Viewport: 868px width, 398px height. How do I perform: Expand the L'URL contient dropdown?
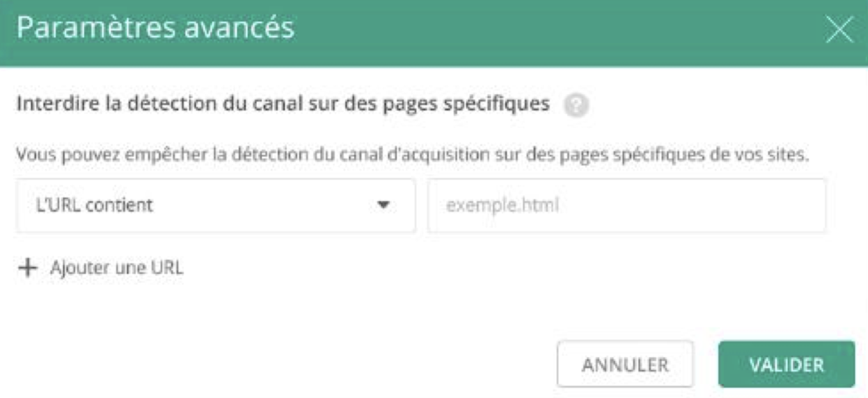[x=216, y=206]
